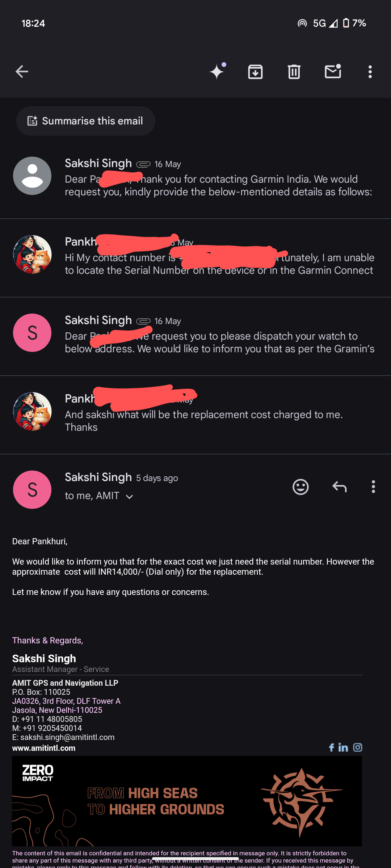This screenshot has width=391, height=868.
Task: Open the message's three-dot options menu
Action: pos(373,487)
